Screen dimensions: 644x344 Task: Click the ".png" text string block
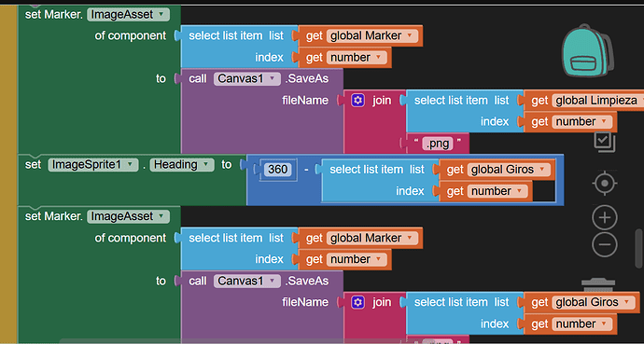coord(438,144)
